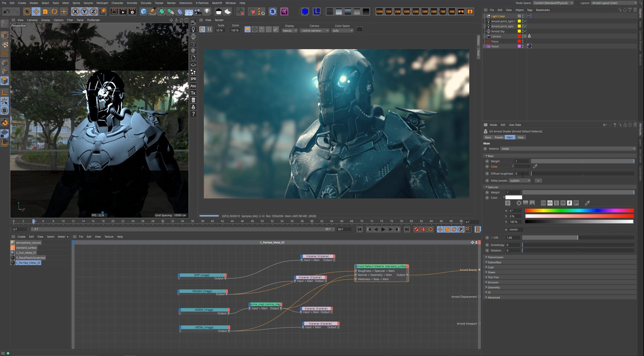Toggle enable checkmark for Arnold point_light.1
This screenshot has height=356, width=644.
click(x=525, y=21)
